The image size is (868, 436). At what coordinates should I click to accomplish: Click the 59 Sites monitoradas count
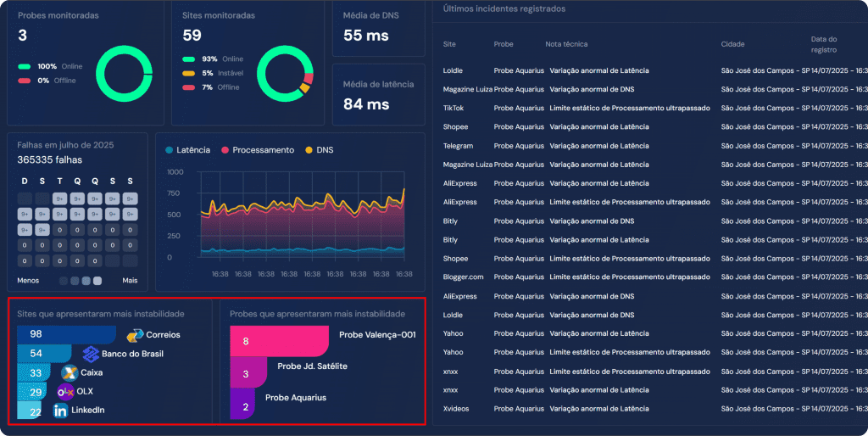coord(192,36)
